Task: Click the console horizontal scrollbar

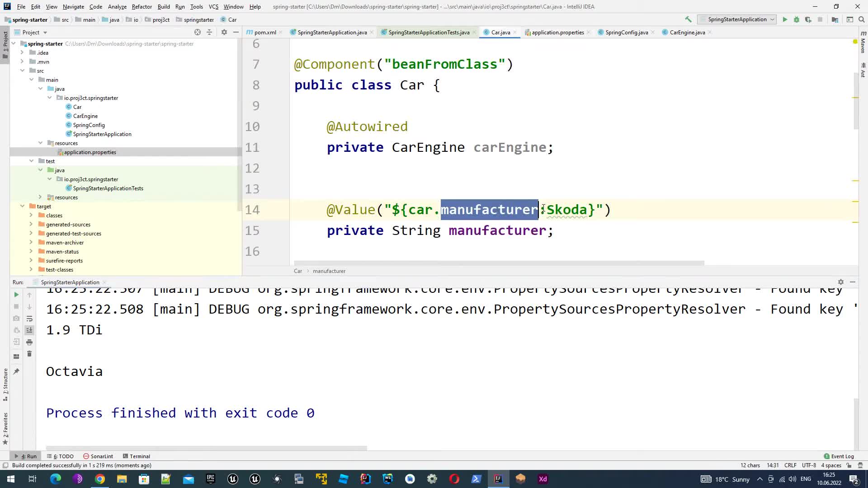Action: [206, 448]
